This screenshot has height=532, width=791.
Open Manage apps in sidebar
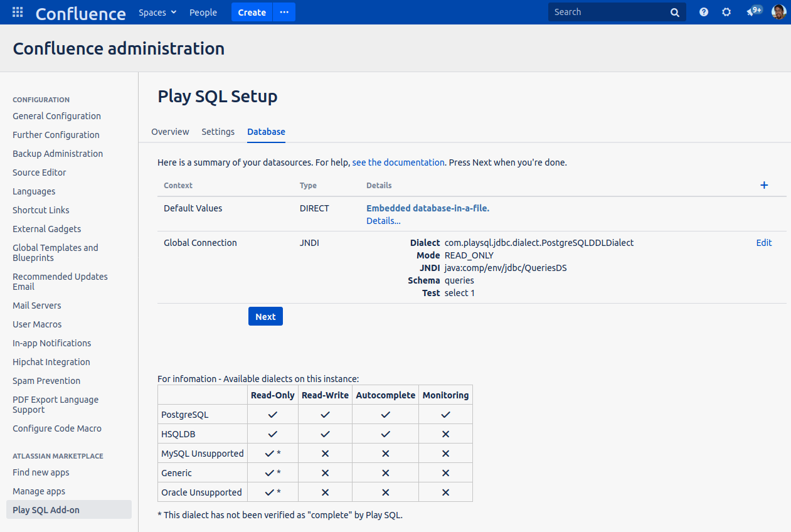[39, 491]
